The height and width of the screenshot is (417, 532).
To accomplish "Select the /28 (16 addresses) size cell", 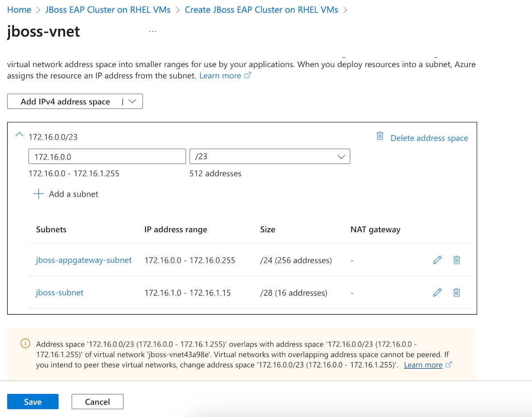I will click(293, 292).
